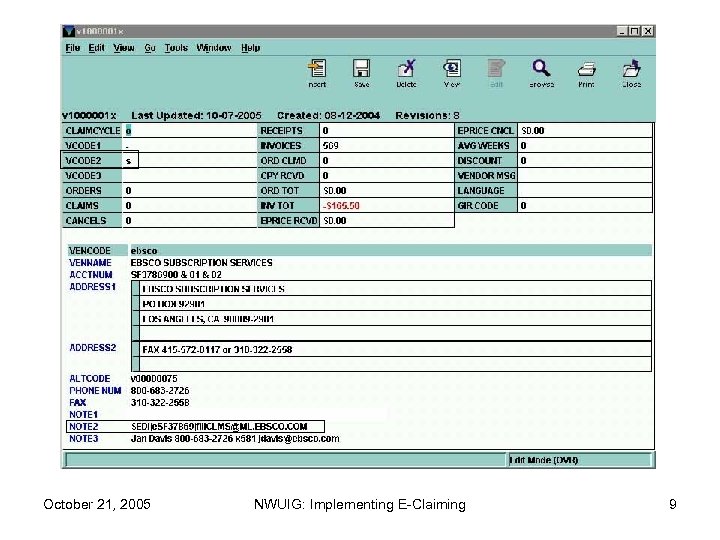Click the Delete toolbar icon
This screenshot has width=720, height=540.
tap(406, 68)
